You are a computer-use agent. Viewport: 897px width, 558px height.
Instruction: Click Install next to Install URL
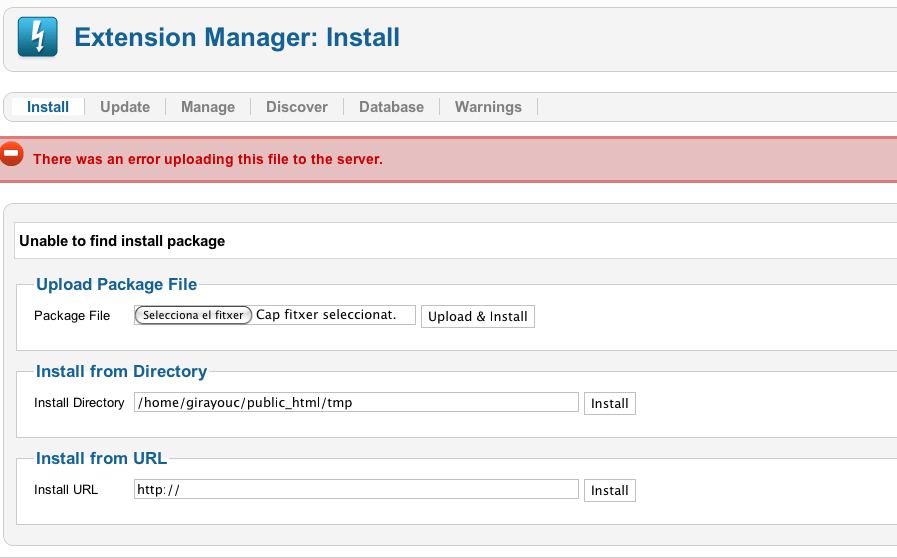[x=610, y=490]
